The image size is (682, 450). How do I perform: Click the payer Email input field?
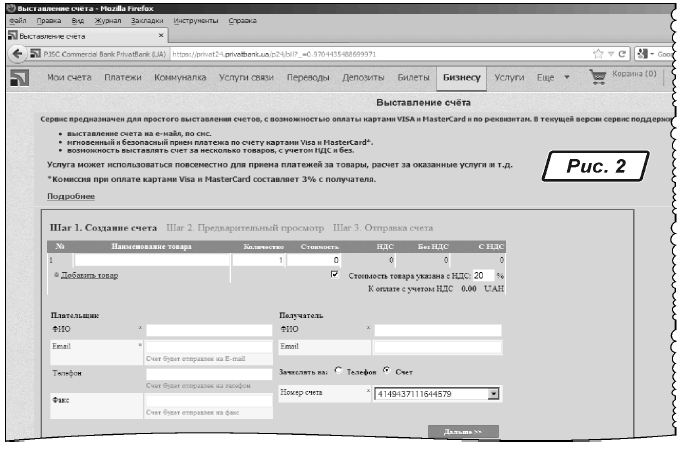point(209,346)
